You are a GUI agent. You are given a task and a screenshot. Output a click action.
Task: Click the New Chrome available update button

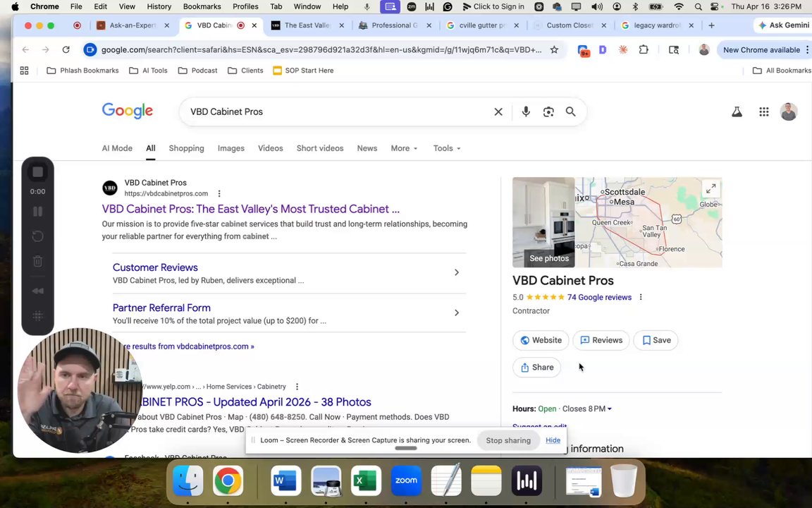761,50
